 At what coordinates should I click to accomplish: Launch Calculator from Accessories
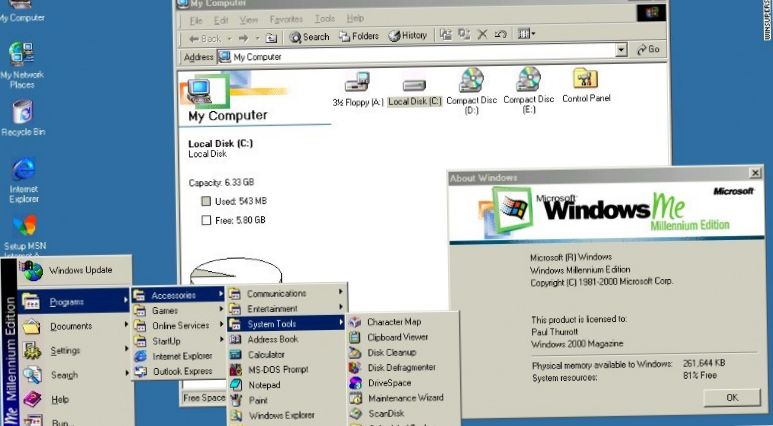[286, 355]
